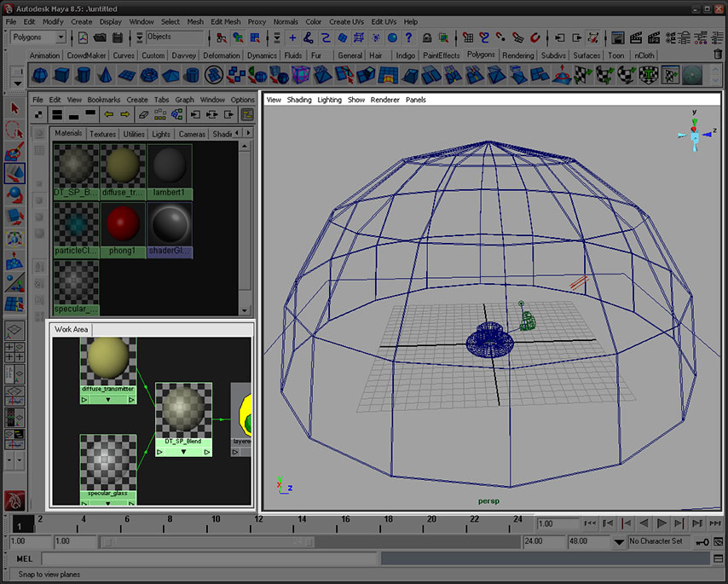Click the Save Scene disk icon
The width and height of the screenshot is (728, 584).
point(118,38)
